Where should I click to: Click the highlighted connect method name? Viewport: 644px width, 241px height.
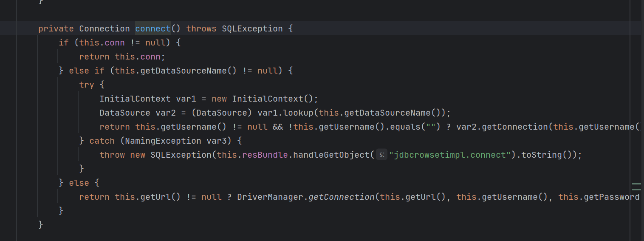153,28
